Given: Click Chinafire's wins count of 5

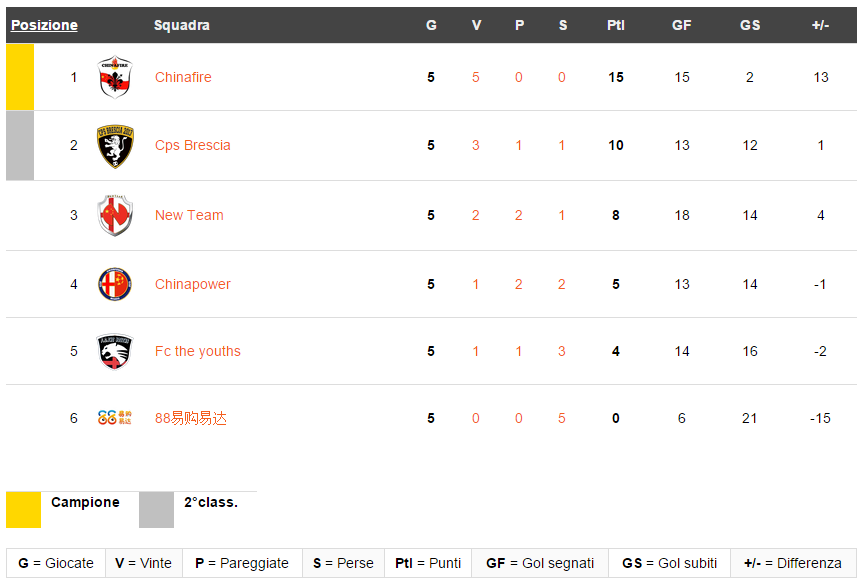Looking at the screenshot, I should tap(476, 77).
